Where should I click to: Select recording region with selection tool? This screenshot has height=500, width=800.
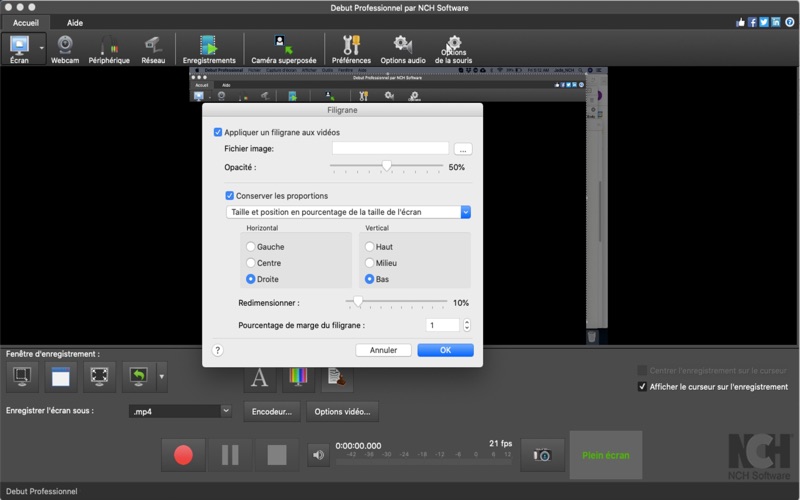pyautogui.click(x=22, y=377)
